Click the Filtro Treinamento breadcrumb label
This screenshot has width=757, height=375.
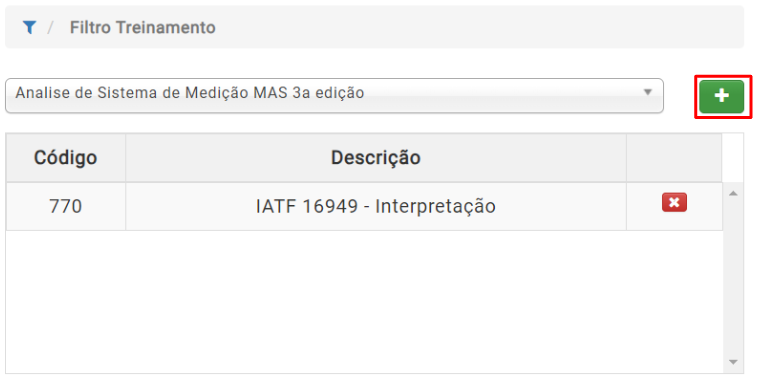(142, 28)
